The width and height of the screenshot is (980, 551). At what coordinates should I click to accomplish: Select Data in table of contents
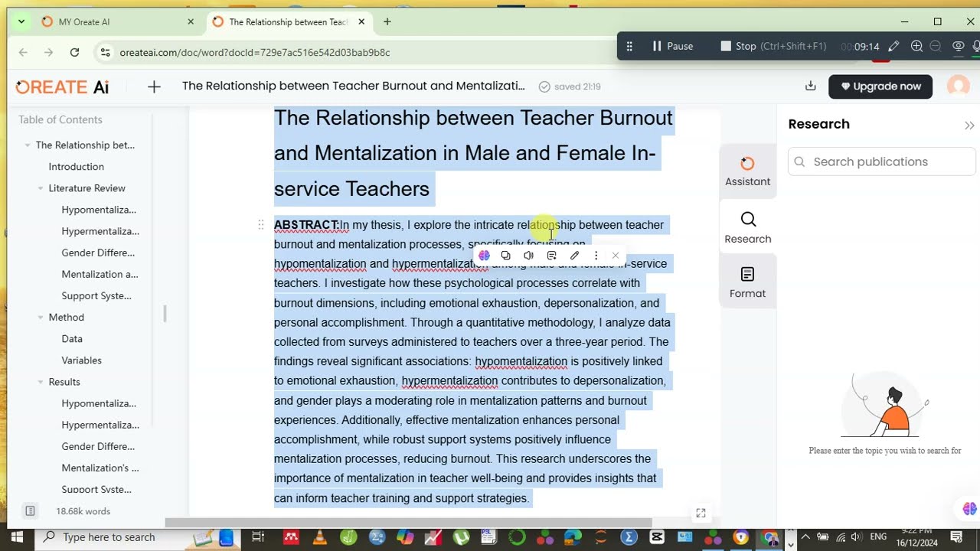tap(72, 338)
